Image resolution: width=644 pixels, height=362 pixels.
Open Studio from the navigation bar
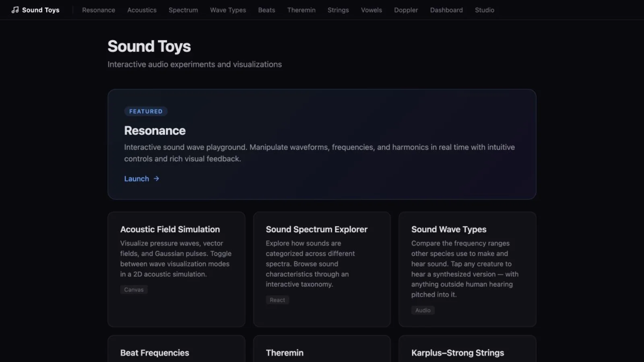484,10
